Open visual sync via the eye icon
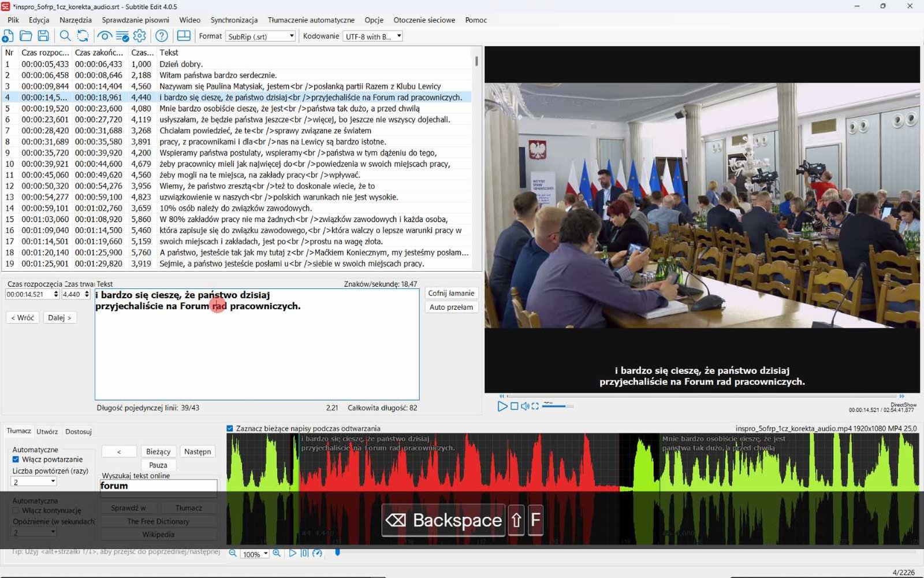924x578 pixels. click(105, 36)
